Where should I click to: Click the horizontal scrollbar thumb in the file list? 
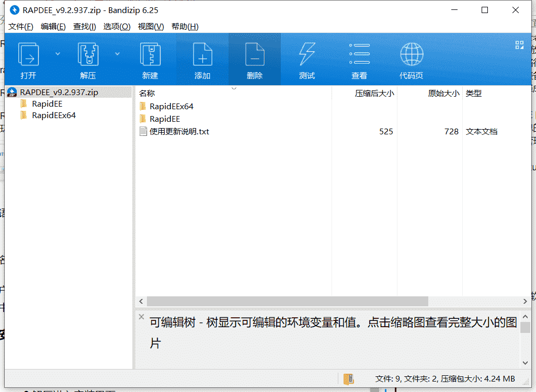click(288, 302)
